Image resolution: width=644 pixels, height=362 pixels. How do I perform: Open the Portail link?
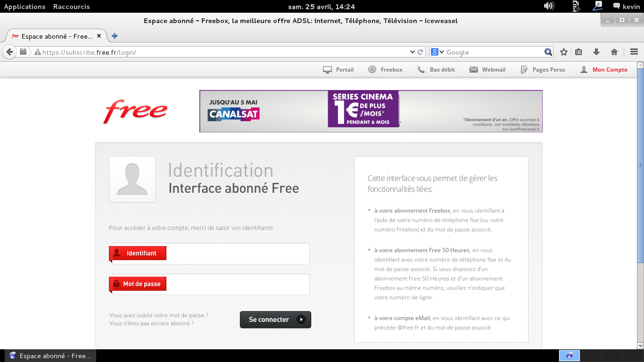tap(338, 70)
